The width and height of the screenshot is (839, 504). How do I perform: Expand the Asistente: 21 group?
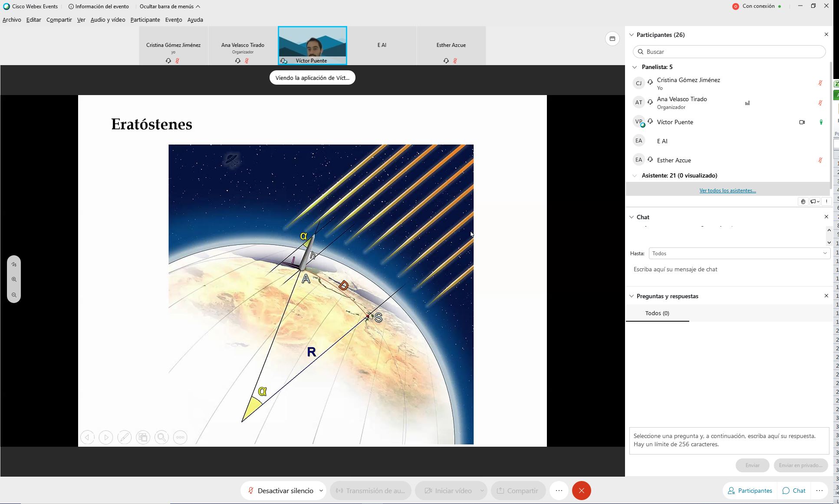[x=635, y=175]
